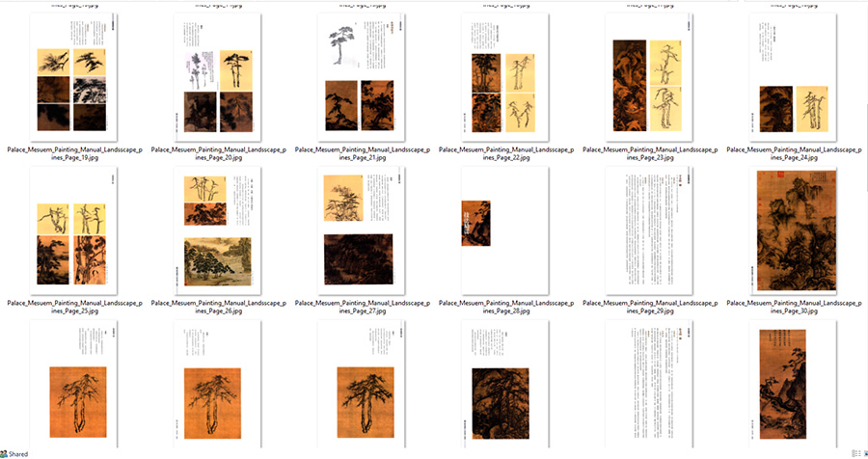Click file name ending Page_20.jpg
Image resolution: width=868 pixels, height=459 pixels.
pos(219,153)
